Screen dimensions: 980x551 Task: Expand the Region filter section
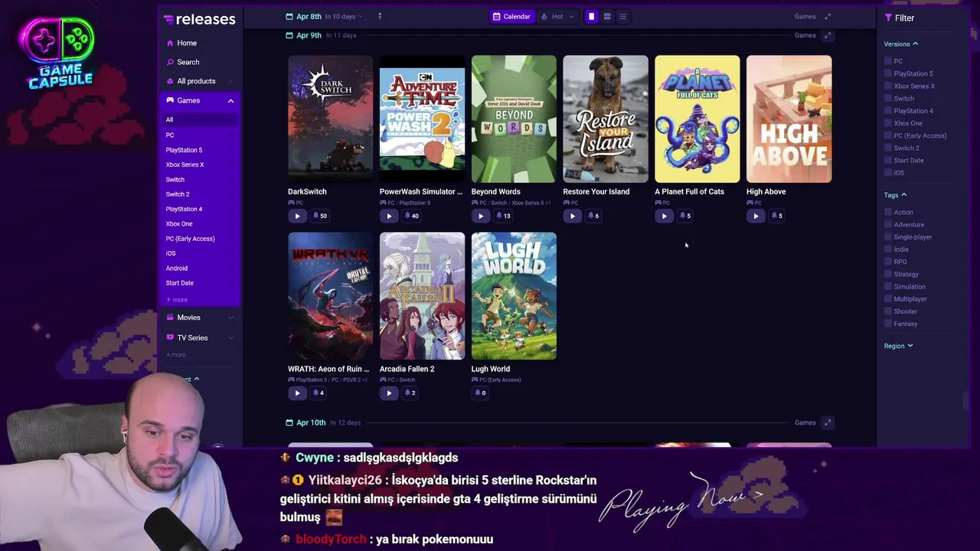898,346
